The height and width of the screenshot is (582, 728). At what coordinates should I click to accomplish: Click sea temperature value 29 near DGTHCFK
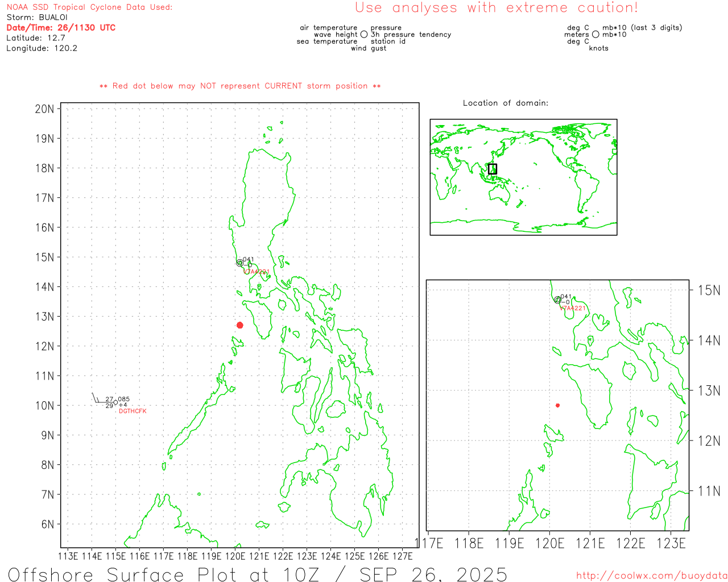pyautogui.click(x=109, y=406)
